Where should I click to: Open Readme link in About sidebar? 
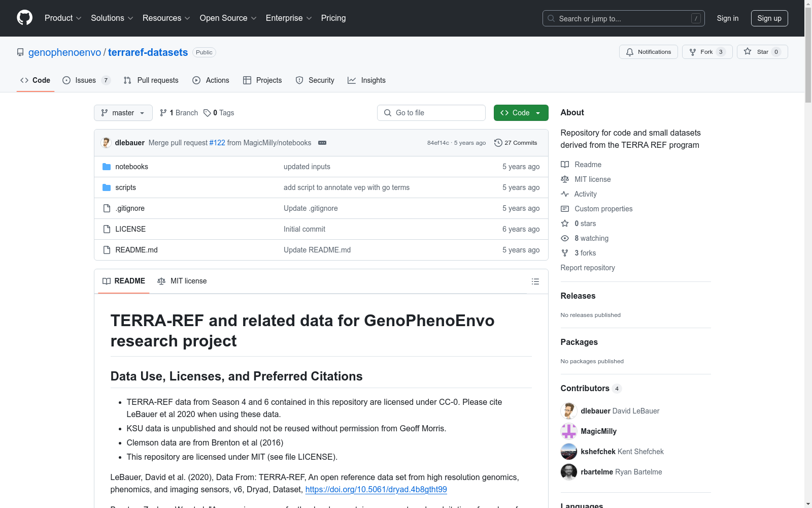[x=581, y=165]
